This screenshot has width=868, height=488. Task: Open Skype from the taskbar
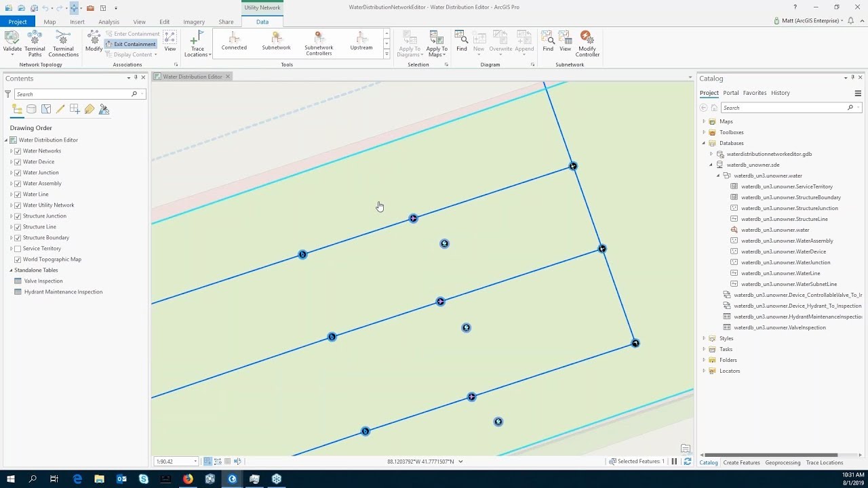point(144,479)
